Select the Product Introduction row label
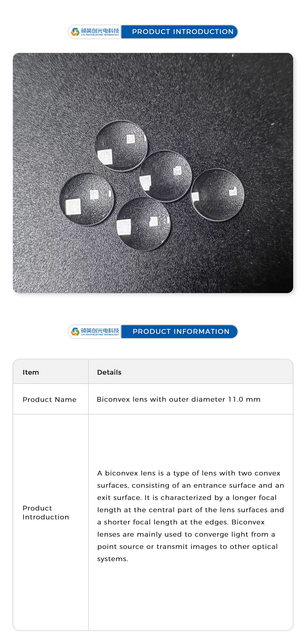 46,512
